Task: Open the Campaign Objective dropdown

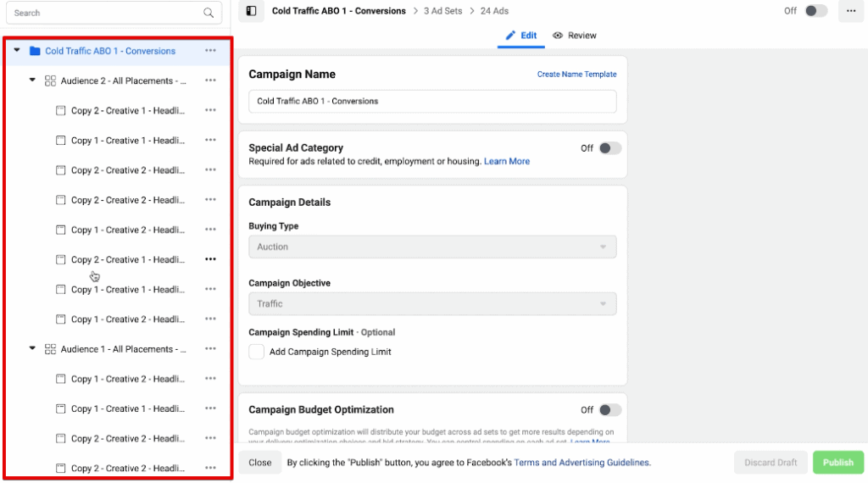Action: (x=432, y=303)
